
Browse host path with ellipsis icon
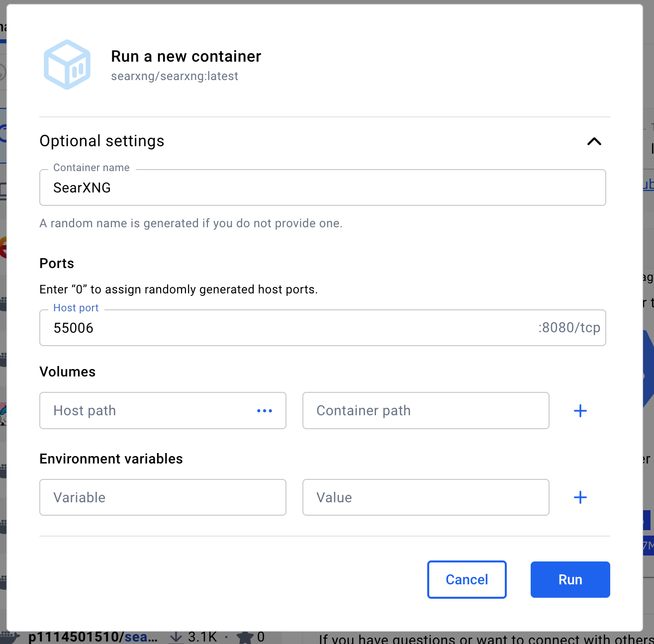click(265, 411)
